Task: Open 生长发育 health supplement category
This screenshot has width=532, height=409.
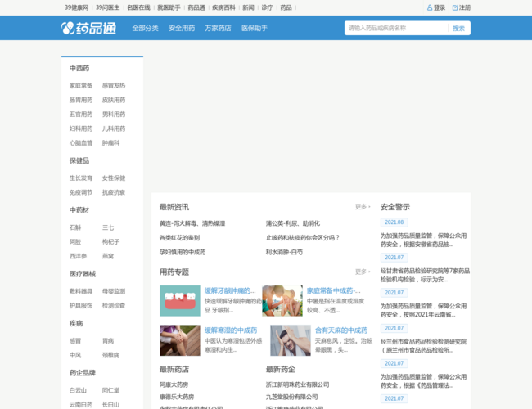Action: [x=81, y=178]
